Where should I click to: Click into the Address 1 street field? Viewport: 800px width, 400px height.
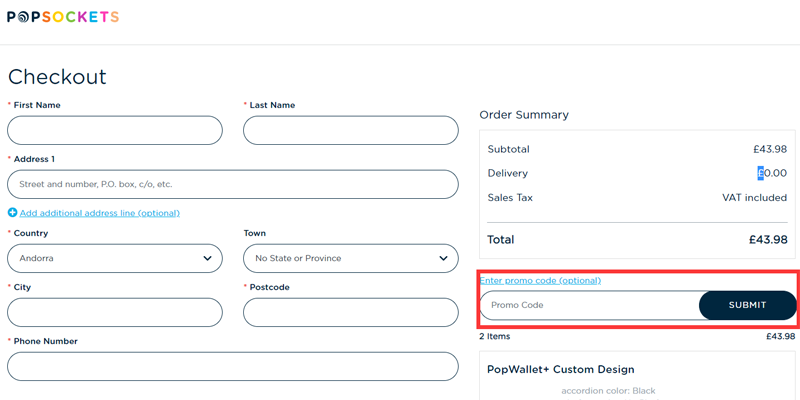(232, 184)
